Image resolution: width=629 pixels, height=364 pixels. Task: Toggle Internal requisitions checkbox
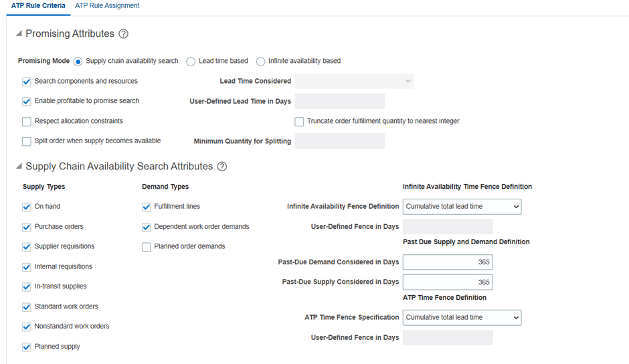pyautogui.click(x=27, y=267)
